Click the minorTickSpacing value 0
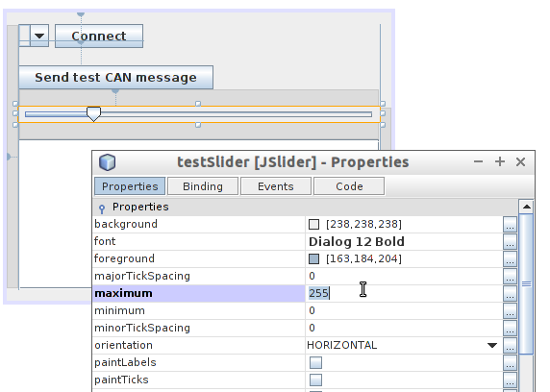Image resolution: width=550 pixels, height=392 pixels. pyautogui.click(x=312, y=329)
